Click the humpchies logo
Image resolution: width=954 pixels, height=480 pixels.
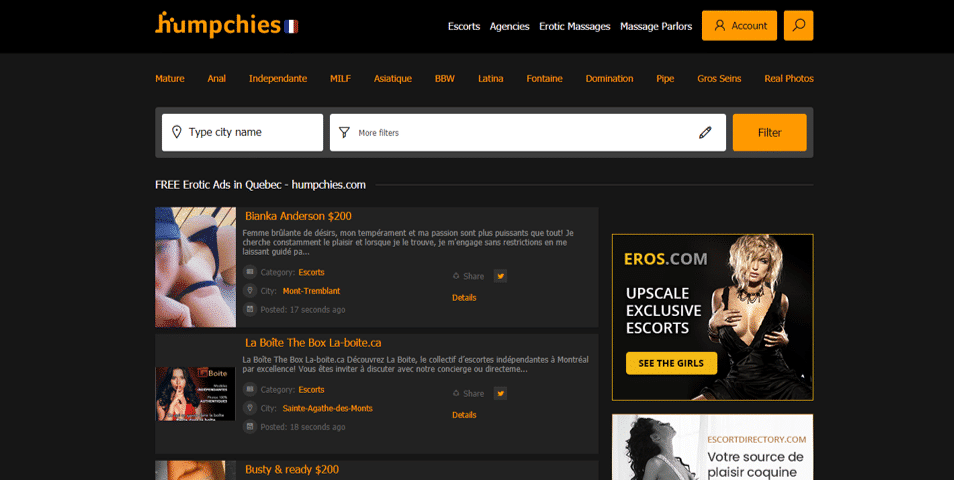[x=218, y=25]
